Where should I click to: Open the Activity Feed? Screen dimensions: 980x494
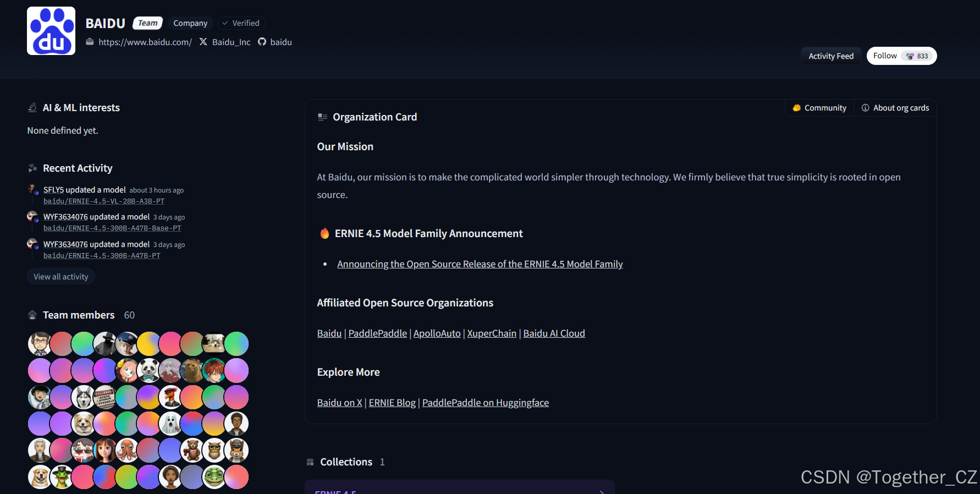[831, 56]
